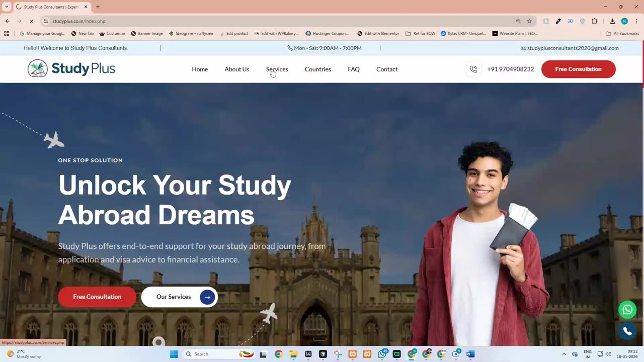The image size is (644, 362).
Task: Click the header Free Consultation button
Action: click(x=578, y=69)
